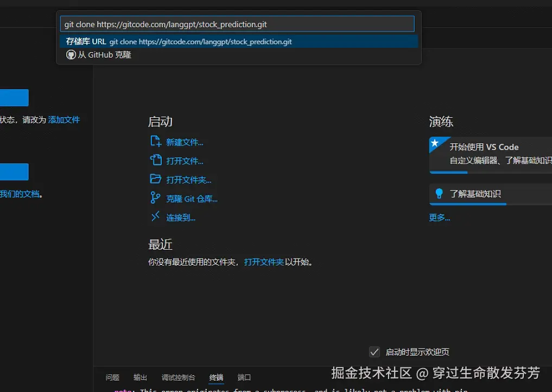The width and height of the screenshot is (552, 392).
Task: Click the lightbulb icon beside 了解基础知识
Action: (439, 193)
